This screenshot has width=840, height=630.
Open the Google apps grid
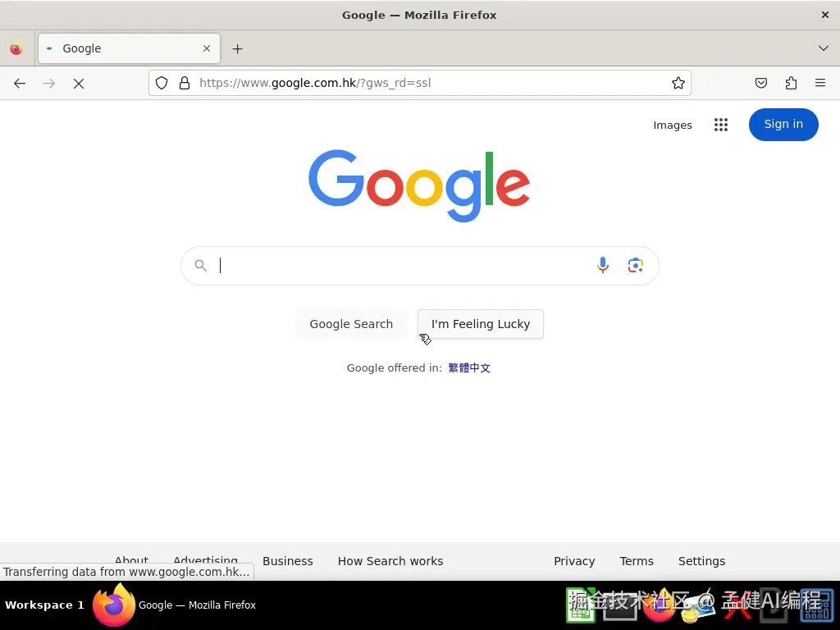pyautogui.click(x=721, y=125)
